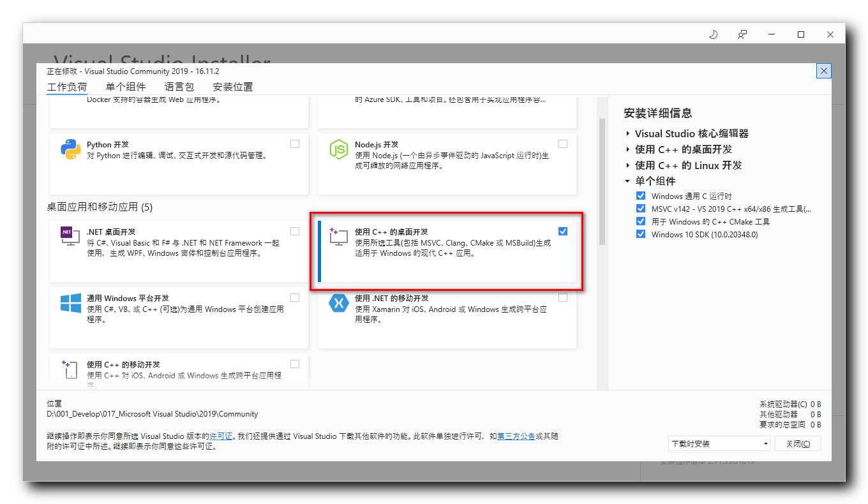Switch to the 安装位置 tab

point(233,87)
